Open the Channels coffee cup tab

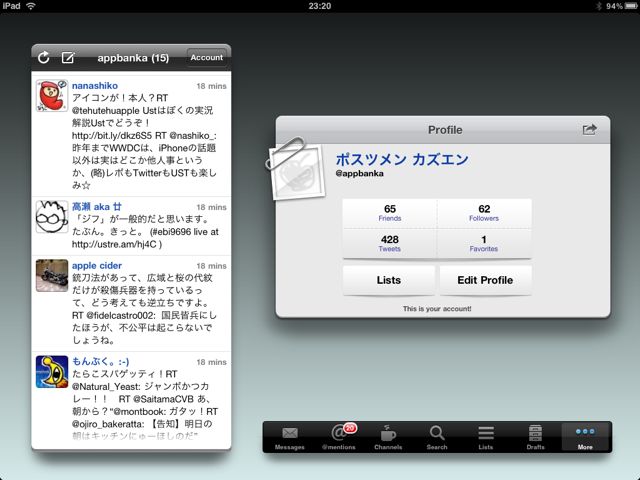tap(388, 437)
